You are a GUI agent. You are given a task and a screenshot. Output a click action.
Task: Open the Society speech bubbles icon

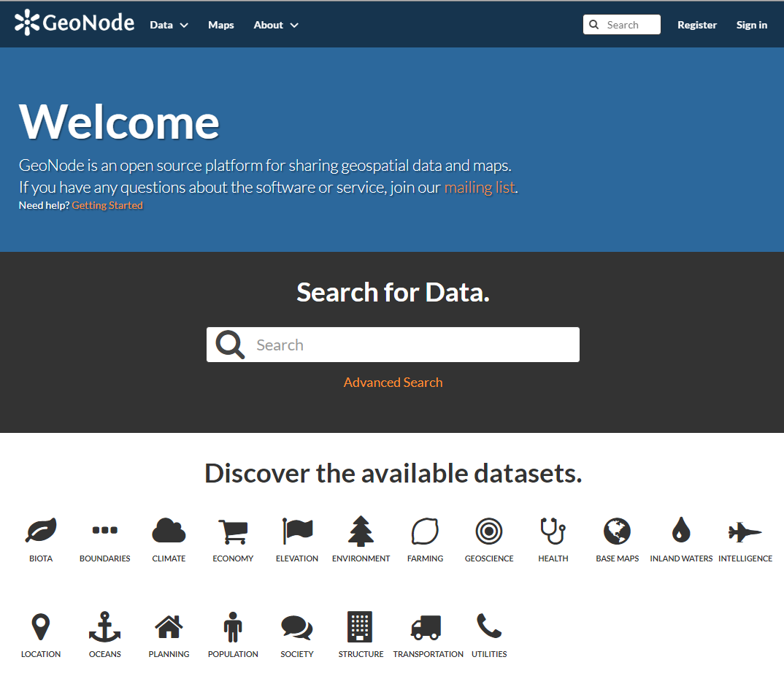click(297, 627)
